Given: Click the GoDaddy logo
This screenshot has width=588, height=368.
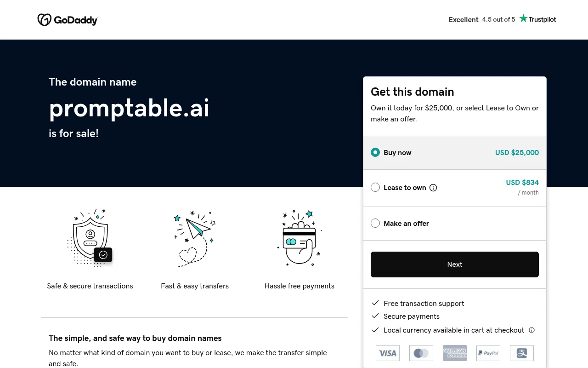Looking at the screenshot, I should (x=68, y=20).
